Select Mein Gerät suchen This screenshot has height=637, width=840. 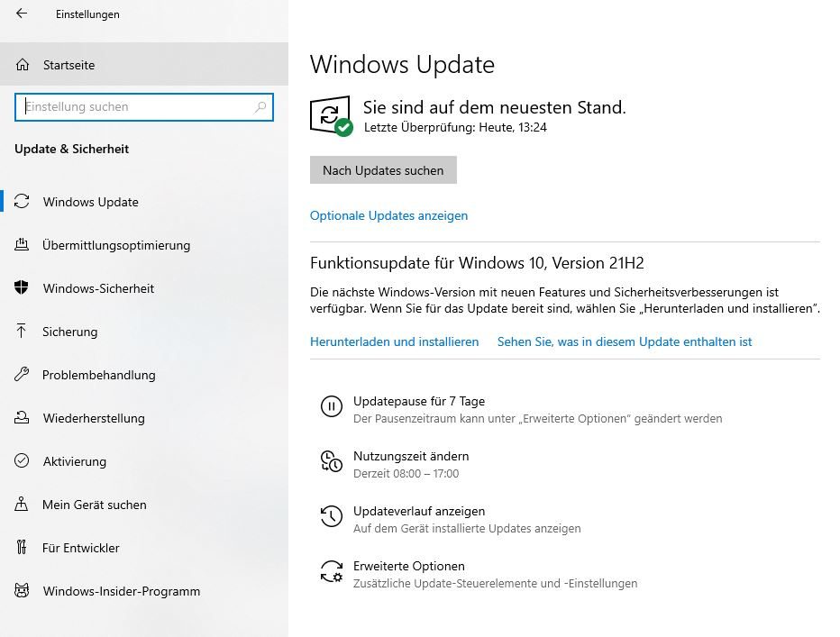144,505
